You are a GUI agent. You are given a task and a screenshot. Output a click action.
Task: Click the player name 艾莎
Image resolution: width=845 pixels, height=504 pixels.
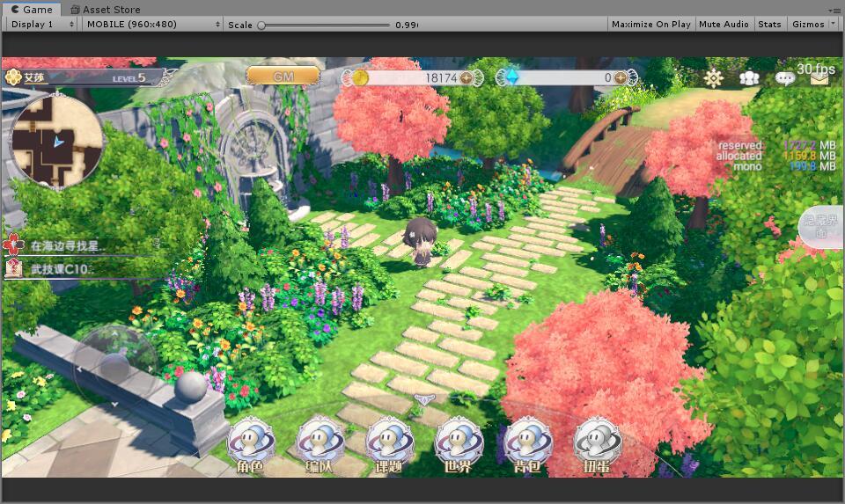(34, 77)
